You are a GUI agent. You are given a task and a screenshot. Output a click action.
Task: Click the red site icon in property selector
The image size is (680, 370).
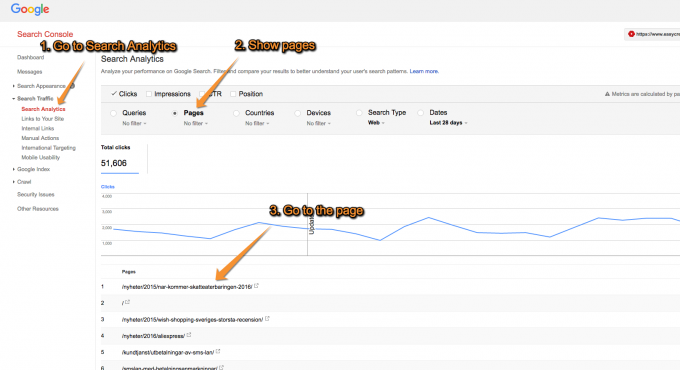click(x=631, y=34)
